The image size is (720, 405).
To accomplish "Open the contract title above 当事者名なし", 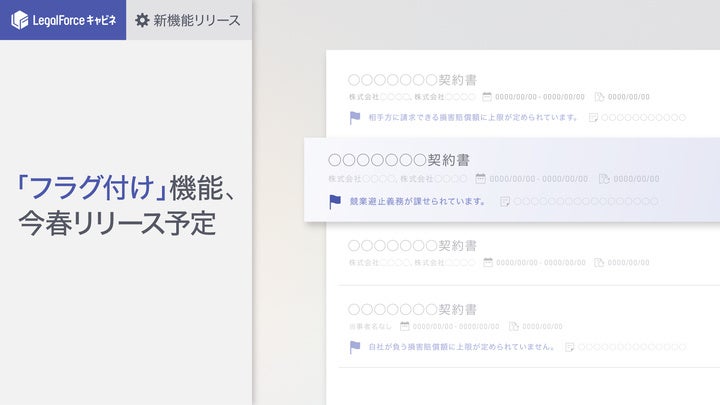I will pyautogui.click(x=412, y=309).
